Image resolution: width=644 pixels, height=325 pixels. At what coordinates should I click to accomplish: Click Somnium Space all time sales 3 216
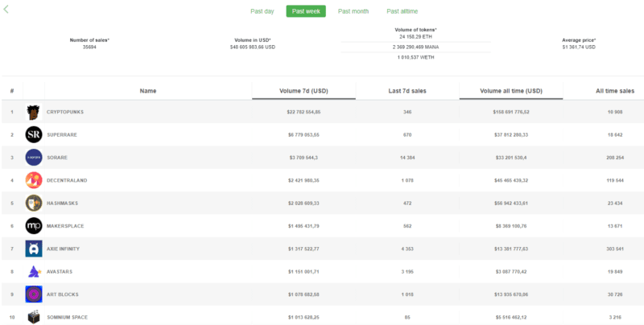(x=616, y=317)
